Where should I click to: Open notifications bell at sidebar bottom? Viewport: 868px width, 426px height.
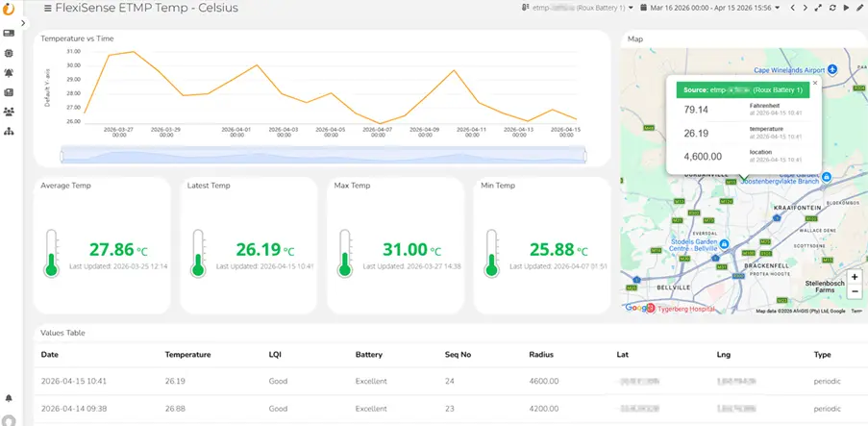[9, 398]
